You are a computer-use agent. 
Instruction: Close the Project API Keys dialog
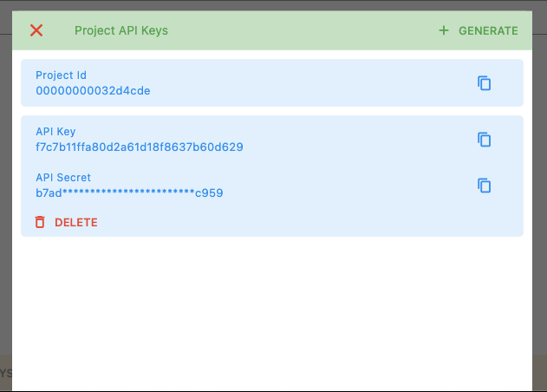(x=36, y=30)
